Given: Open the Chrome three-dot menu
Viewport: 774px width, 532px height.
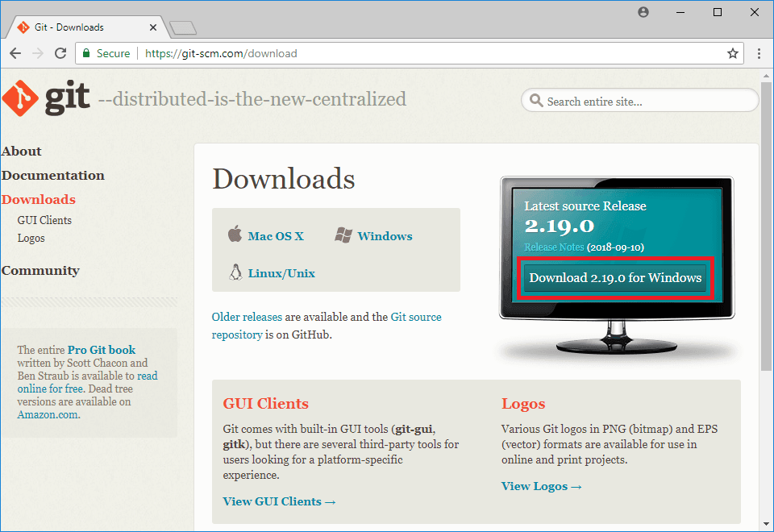Looking at the screenshot, I should (x=759, y=53).
